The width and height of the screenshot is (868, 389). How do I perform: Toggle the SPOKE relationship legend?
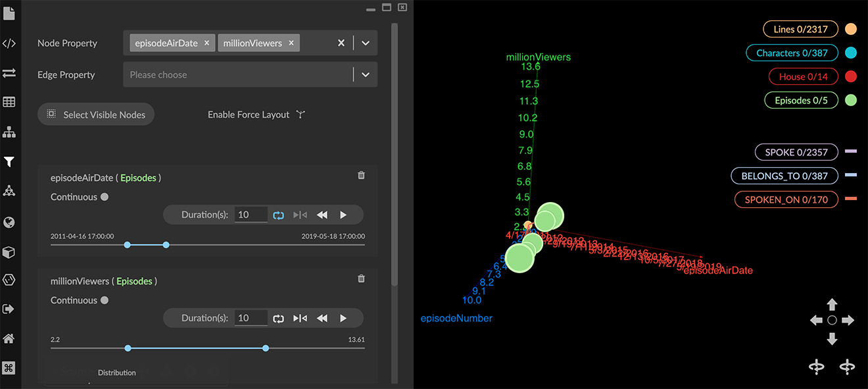click(796, 152)
